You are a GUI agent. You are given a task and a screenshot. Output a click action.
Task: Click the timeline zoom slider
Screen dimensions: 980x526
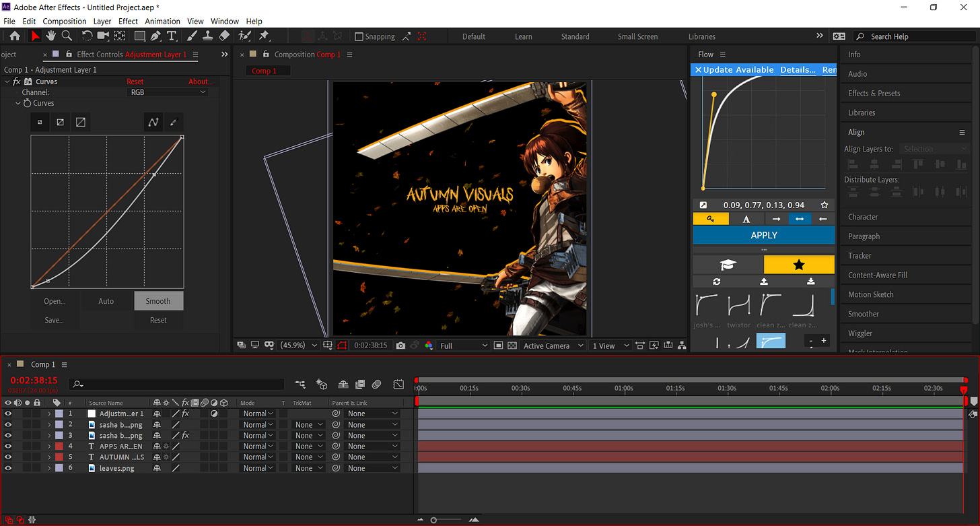[x=434, y=520]
